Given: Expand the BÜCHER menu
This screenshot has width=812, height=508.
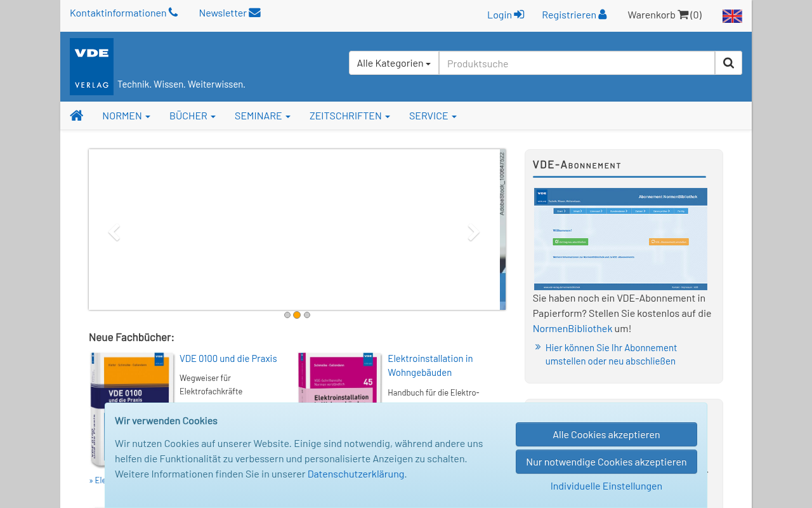Looking at the screenshot, I should click(192, 116).
